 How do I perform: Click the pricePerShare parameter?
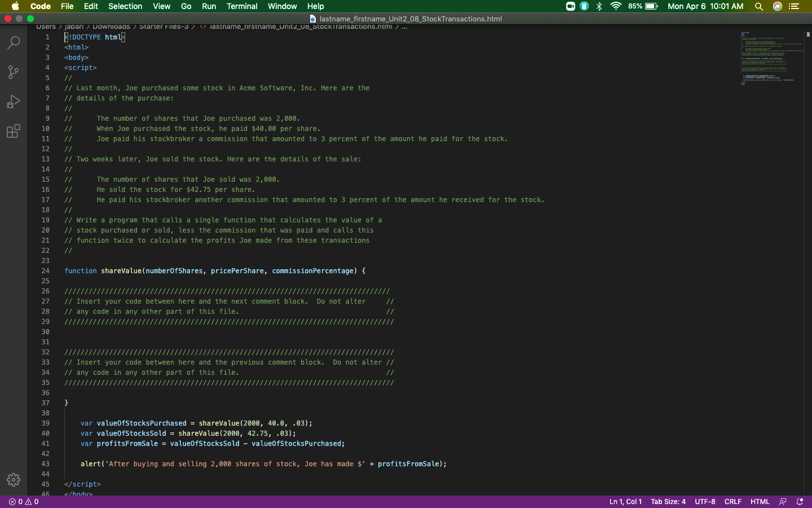pyautogui.click(x=237, y=271)
